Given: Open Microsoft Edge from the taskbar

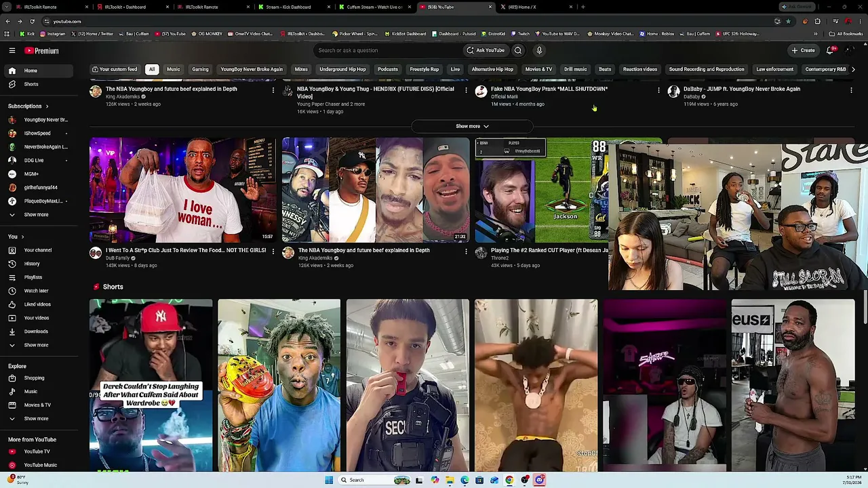Looking at the screenshot, I should 465,480.
